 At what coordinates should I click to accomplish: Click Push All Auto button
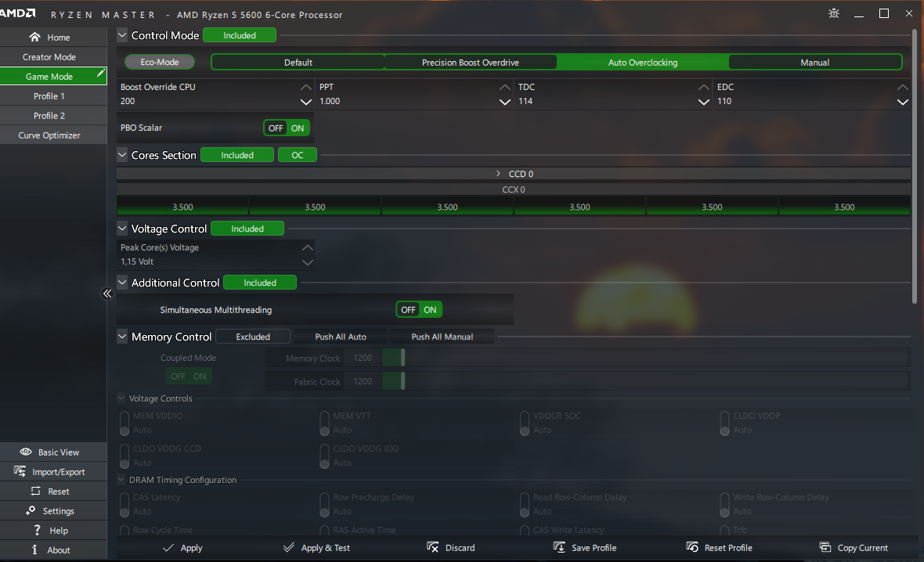341,337
